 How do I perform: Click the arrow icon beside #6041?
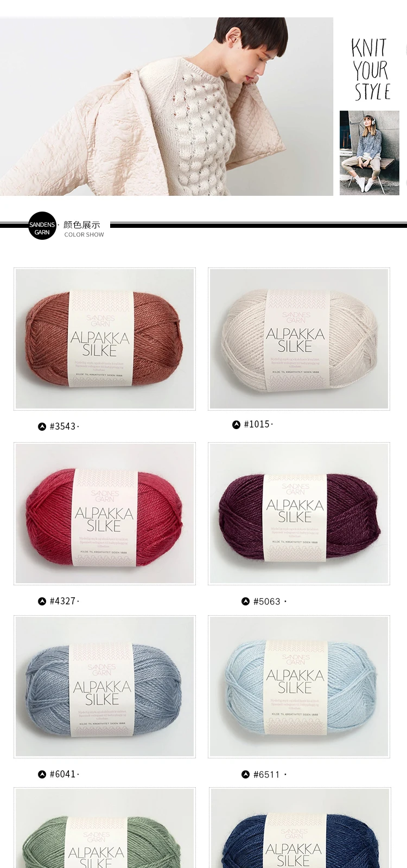point(42,774)
